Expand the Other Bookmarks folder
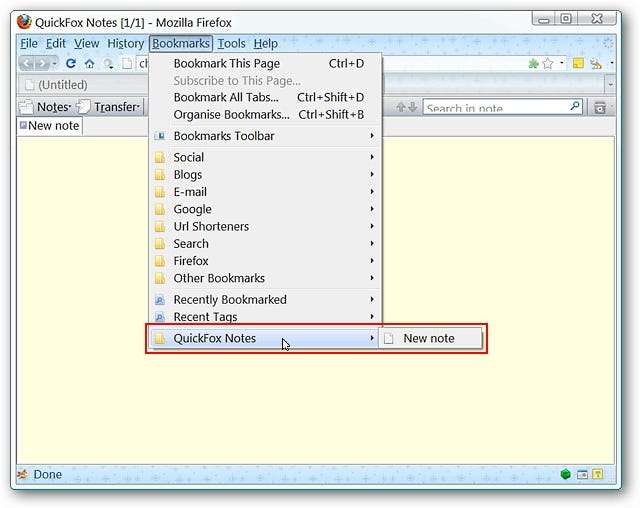 pos(264,278)
